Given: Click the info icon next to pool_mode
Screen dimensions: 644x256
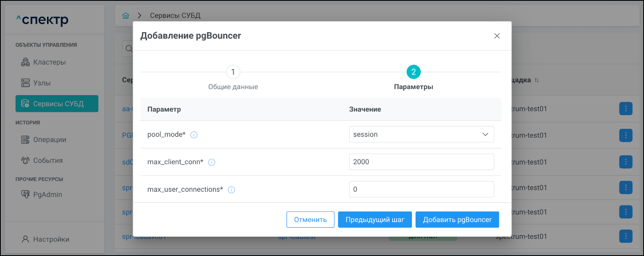Looking at the screenshot, I should 194,135.
